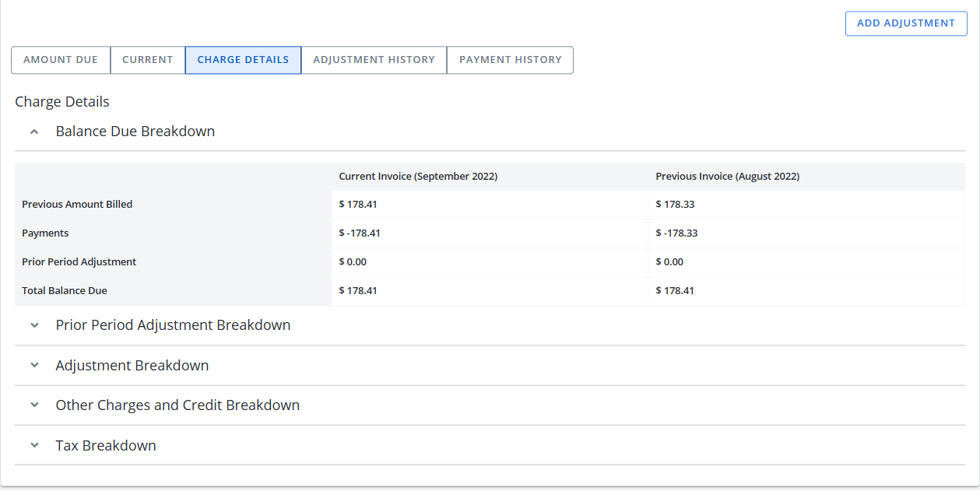Screen dimensions: 980x498
Task: Expand Other Charges and Credit Breakdown title
Action: (x=177, y=405)
